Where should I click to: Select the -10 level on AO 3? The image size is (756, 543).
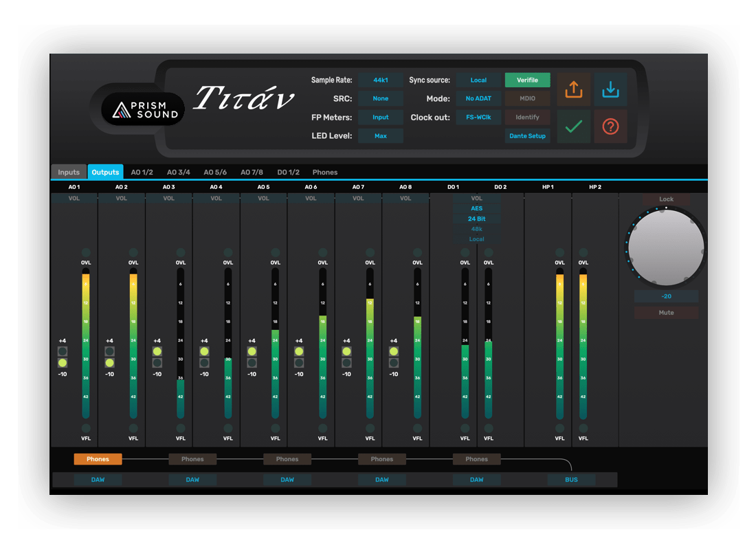157,363
